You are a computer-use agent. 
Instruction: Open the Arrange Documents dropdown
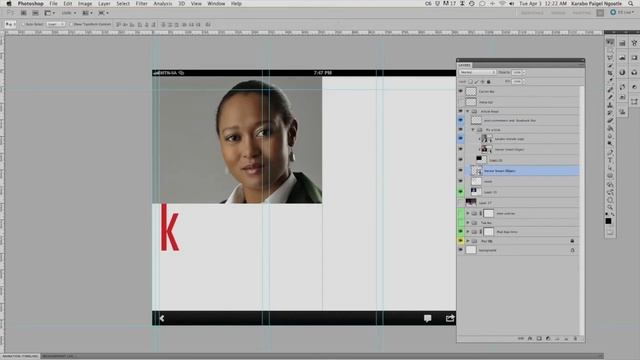pyautogui.click(x=87, y=13)
